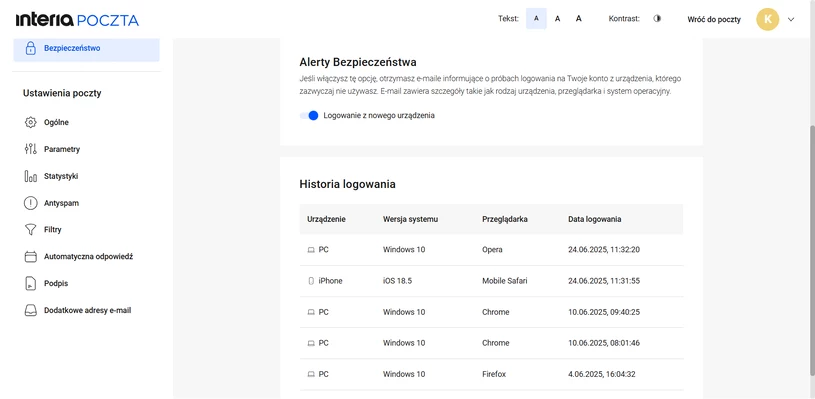Open the Bezpieczeństwo settings section
This screenshot has height=399, width=815.
tap(86, 48)
